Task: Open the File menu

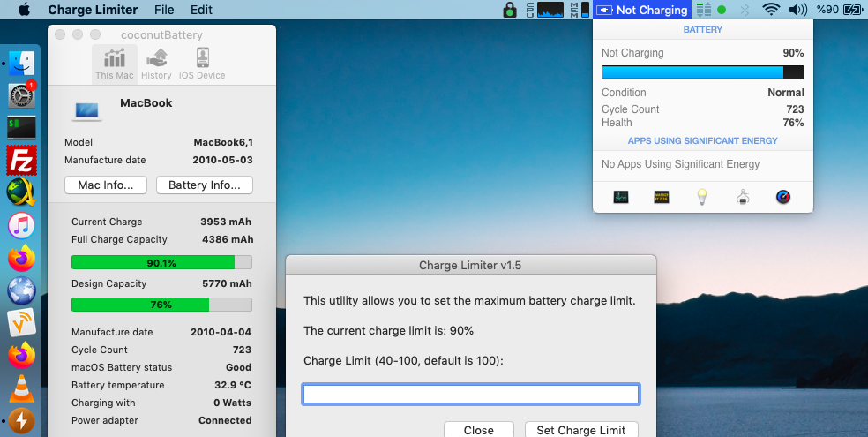Action: [x=164, y=10]
